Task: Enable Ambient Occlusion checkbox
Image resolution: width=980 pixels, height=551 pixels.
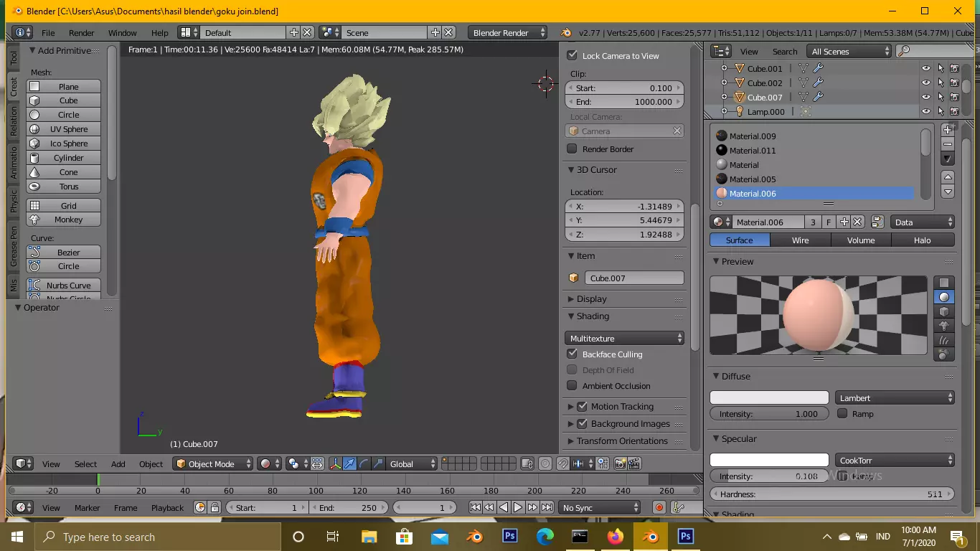Action: coord(572,385)
